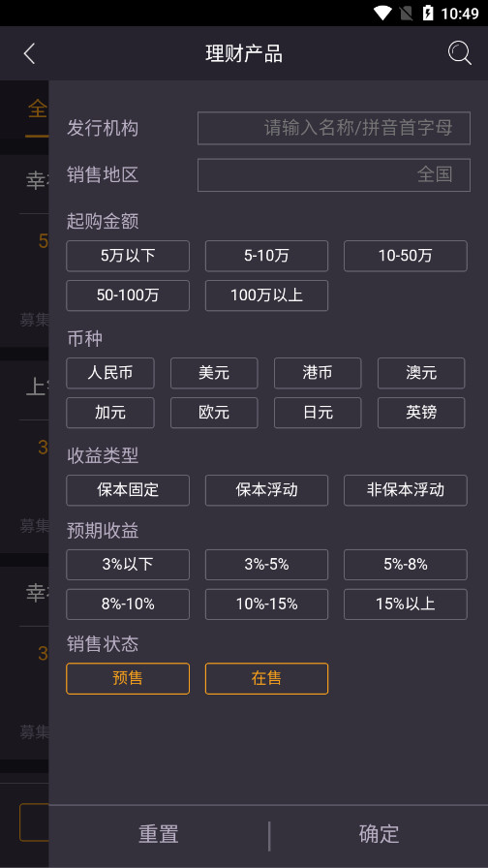Toggle the 在售 sales status filter
The width and height of the screenshot is (488, 868).
tap(266, 678)
